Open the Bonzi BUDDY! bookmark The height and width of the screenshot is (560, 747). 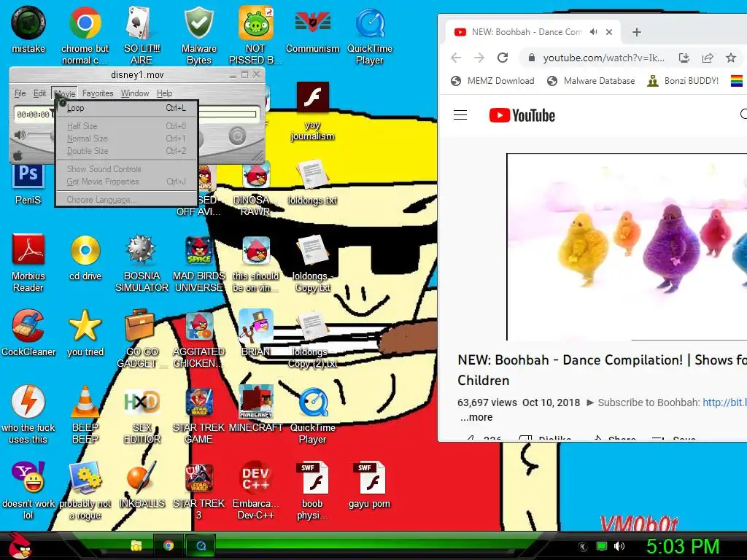[683, 81]
